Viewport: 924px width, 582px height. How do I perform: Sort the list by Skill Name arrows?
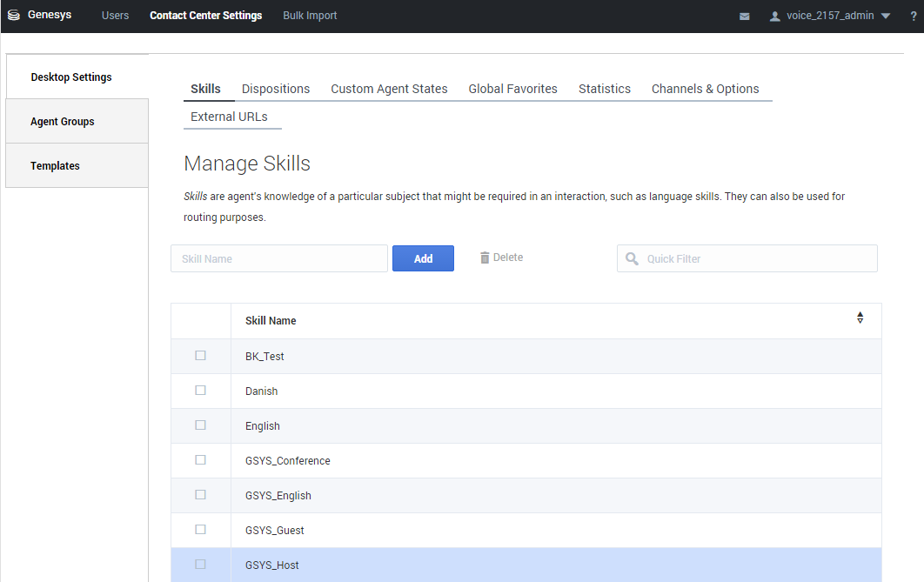[860, 318]
